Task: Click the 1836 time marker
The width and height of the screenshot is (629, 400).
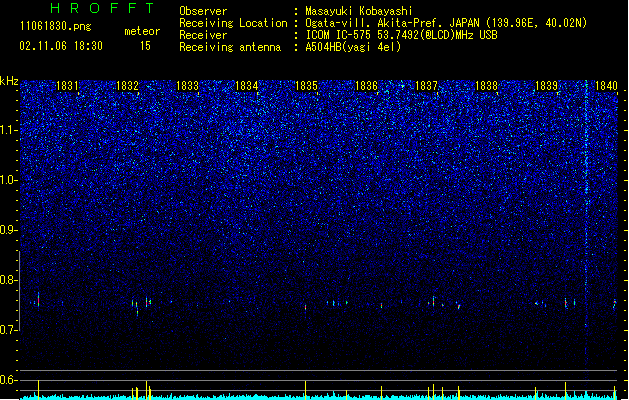Action: pyautogui.click(x=366, y=86)
